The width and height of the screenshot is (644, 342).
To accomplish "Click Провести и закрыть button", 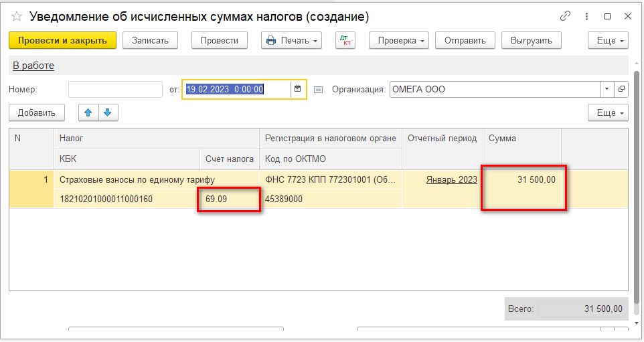I will coord(62,40).
